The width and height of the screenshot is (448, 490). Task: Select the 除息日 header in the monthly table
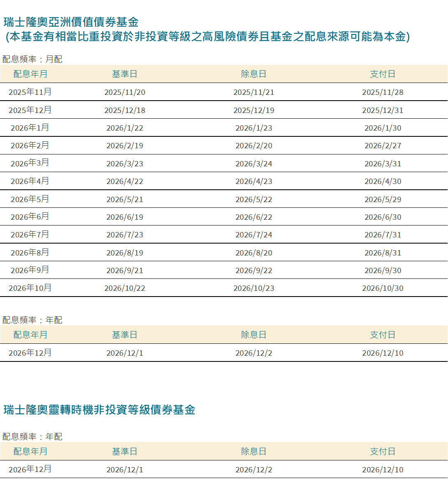(x=254, y=74)
